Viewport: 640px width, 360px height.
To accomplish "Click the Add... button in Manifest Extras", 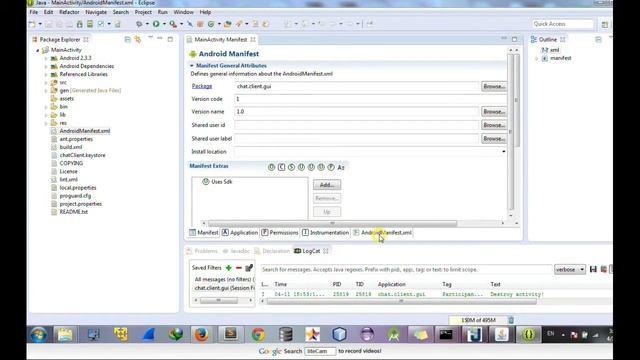I will (327, 184).
